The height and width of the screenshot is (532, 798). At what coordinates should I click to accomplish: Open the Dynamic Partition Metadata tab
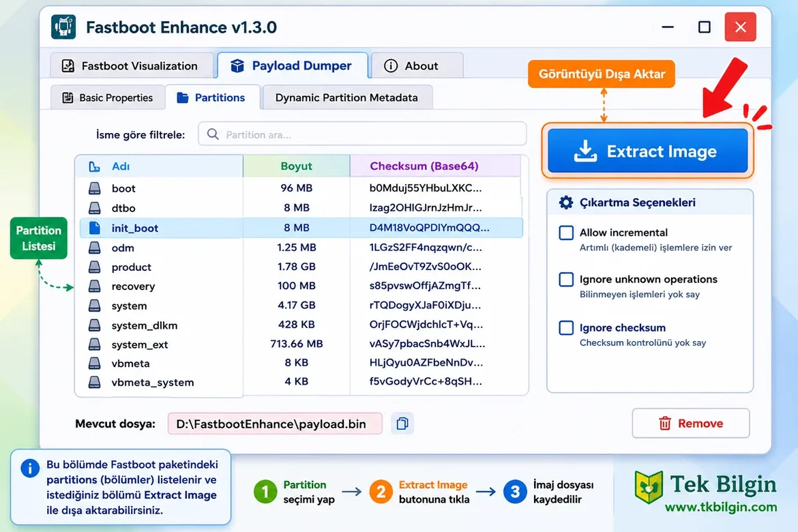(x=348, y=98)
